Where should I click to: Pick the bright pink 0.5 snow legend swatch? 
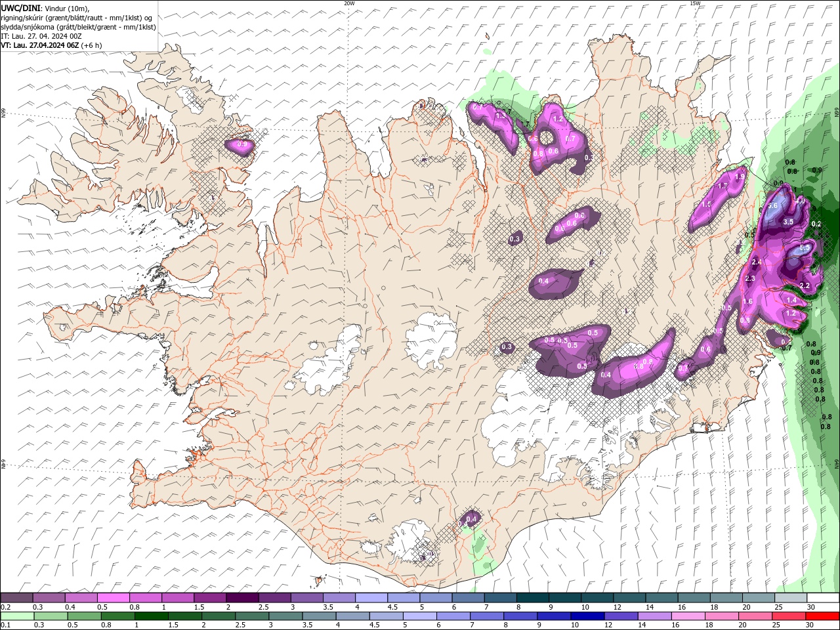(x=113, y=598)
